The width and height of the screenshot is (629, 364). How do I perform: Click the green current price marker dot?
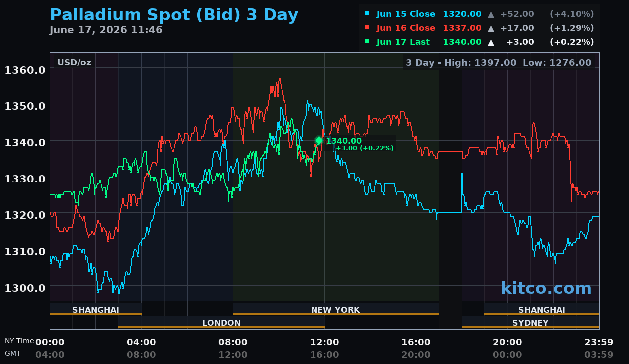click(x=319, y=141)
